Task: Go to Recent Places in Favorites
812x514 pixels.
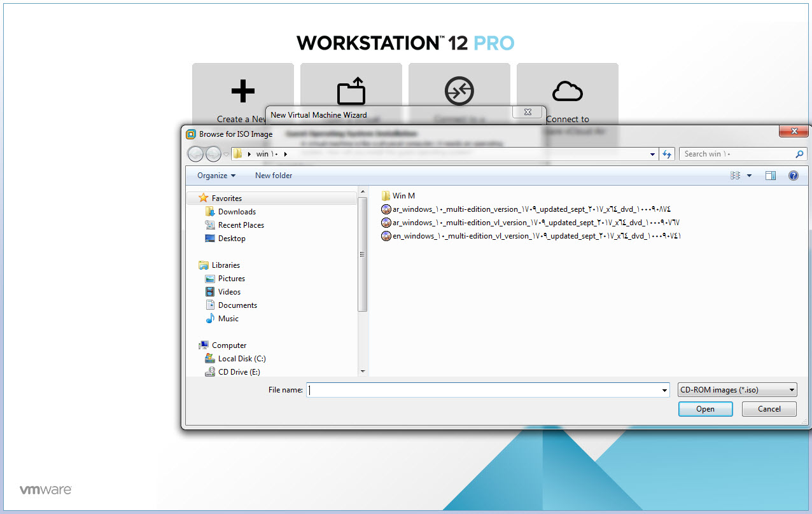Action: tap(241, 225)
